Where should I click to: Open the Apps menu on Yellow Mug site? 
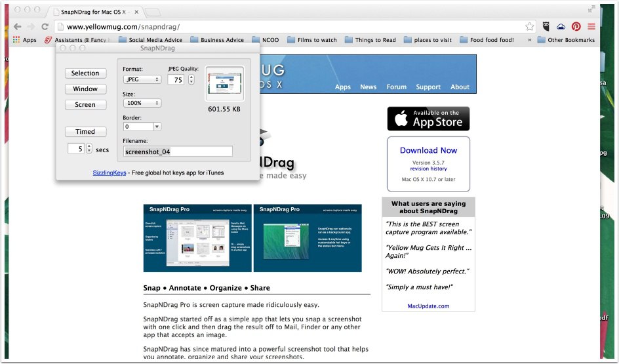coord(343,87)
